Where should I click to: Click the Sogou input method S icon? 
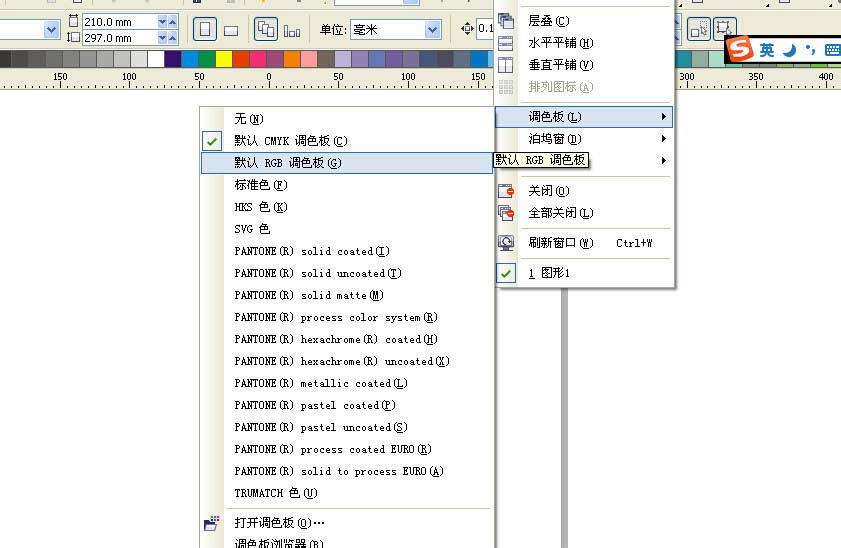[739, 50]
